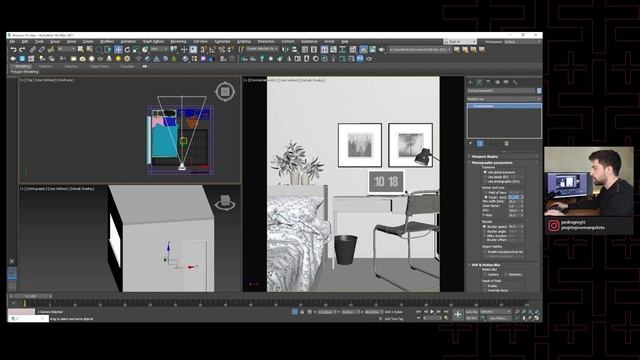Open the Select by Name dialog
640x360 pixels.
click(x=89, y=49)
